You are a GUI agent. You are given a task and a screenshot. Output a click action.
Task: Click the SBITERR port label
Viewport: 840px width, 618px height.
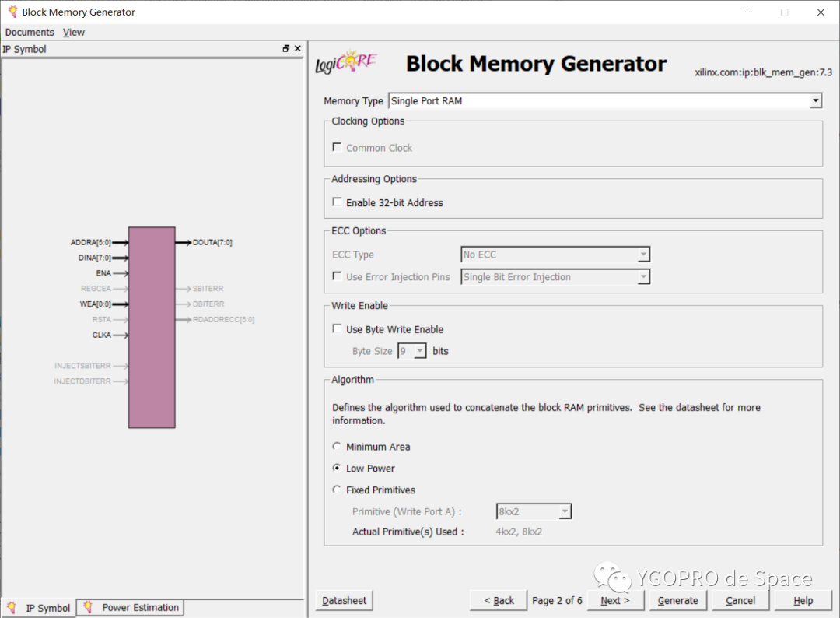[208, 288]
